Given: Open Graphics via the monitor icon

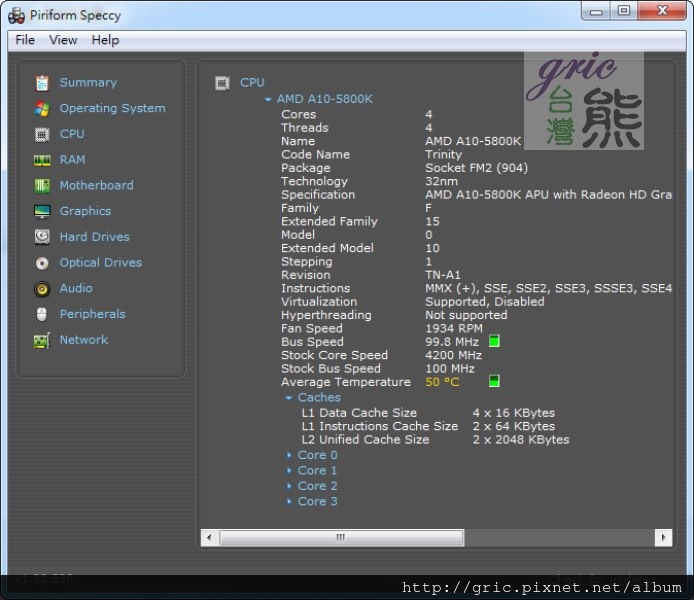Looking at the screenshot, I should [42, 212].
